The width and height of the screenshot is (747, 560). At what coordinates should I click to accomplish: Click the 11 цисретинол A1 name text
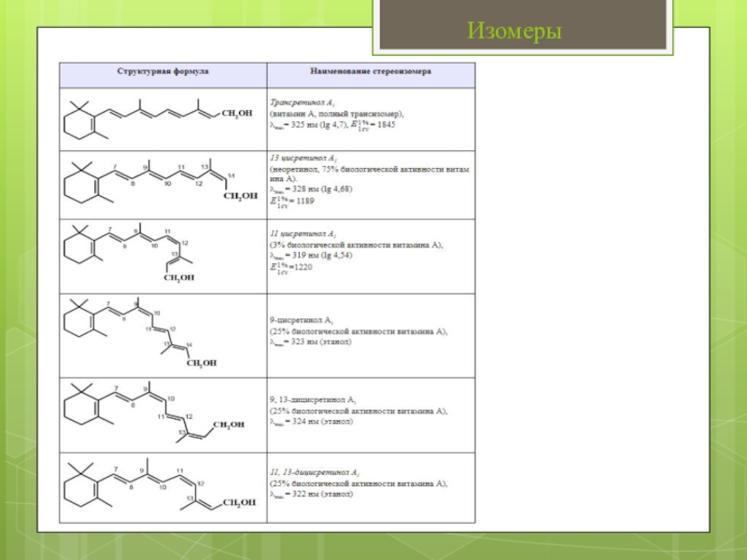coord(303,234)
